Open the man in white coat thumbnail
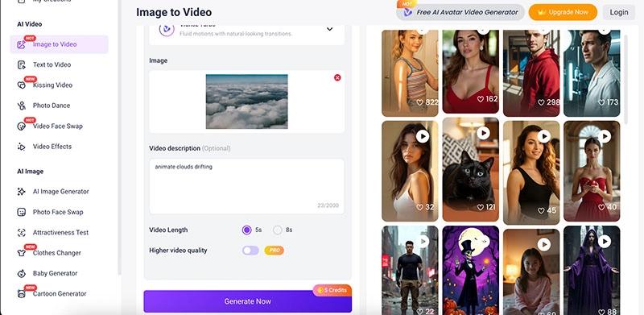The height and width of the screenshot is (315, 644). coord(592,73)
